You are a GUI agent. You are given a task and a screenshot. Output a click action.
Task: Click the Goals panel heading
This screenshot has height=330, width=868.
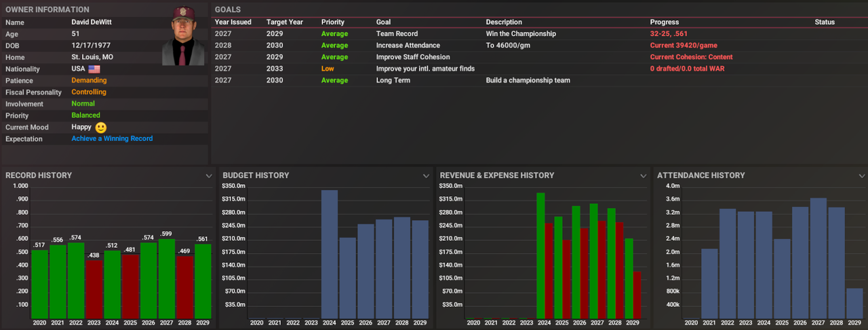click(228, 10)
